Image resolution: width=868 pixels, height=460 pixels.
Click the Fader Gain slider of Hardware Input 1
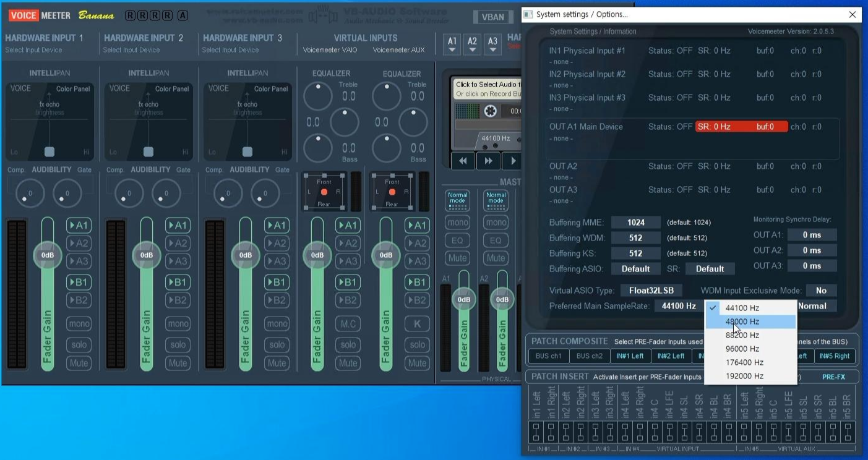click(48, 294)
